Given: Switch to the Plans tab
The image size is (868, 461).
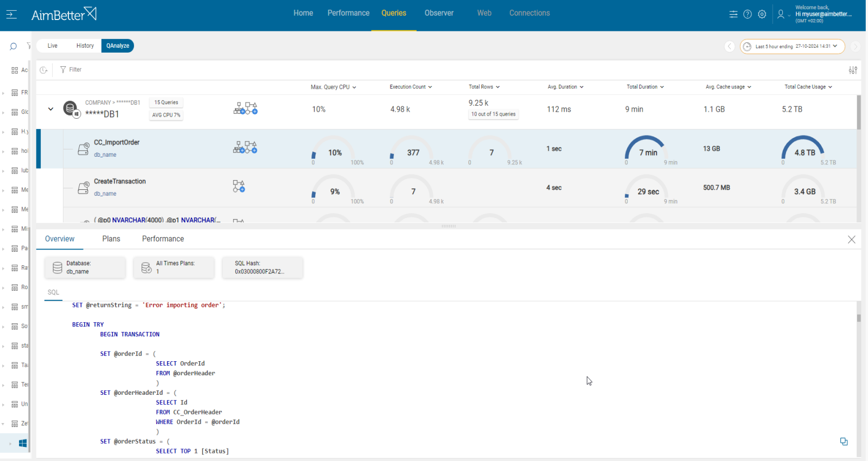Looking at the screenshot, I should tap(111, 239).
